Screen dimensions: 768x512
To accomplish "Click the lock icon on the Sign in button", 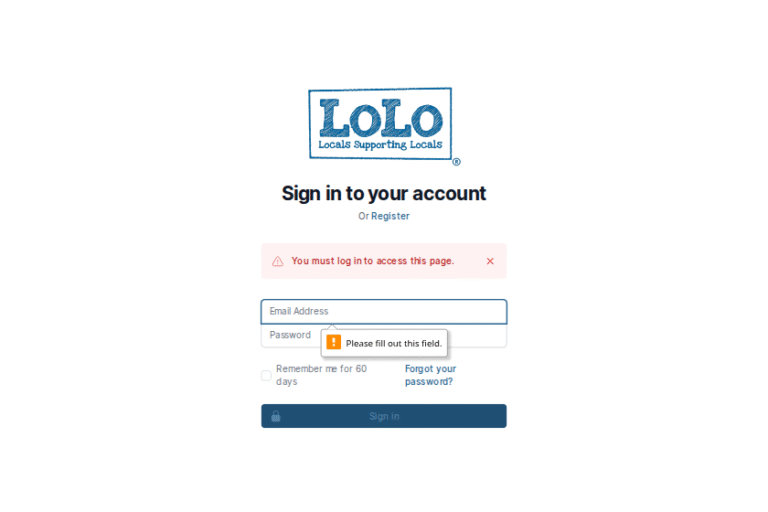I will 276,416.
